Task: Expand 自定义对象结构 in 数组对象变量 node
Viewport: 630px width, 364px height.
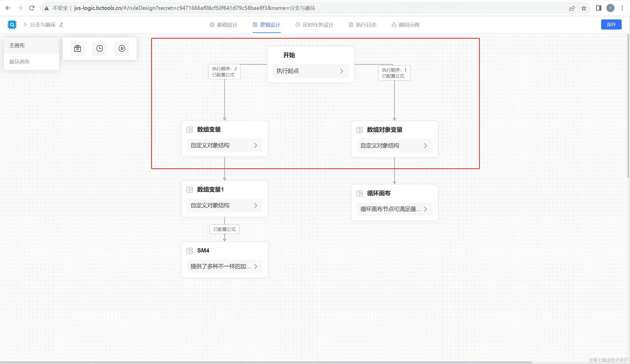Action: (x=425, y=145)
